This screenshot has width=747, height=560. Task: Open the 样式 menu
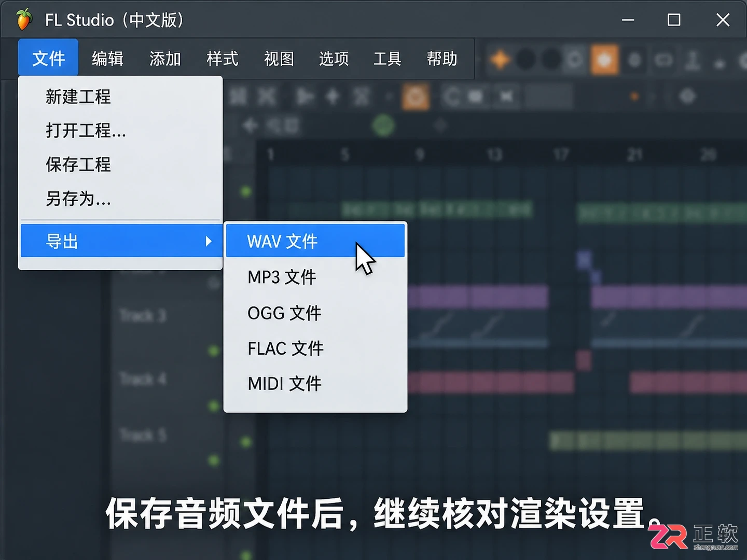(x=222, y=59)
